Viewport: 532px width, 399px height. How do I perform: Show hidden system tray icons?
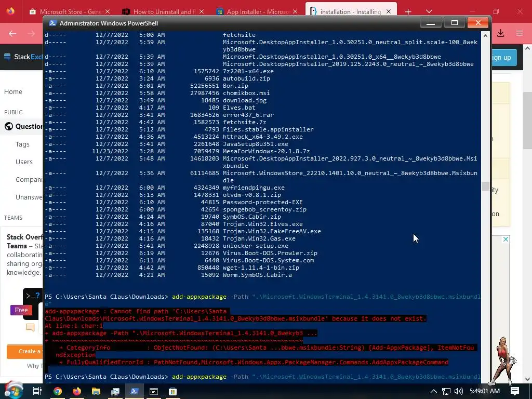434,391
